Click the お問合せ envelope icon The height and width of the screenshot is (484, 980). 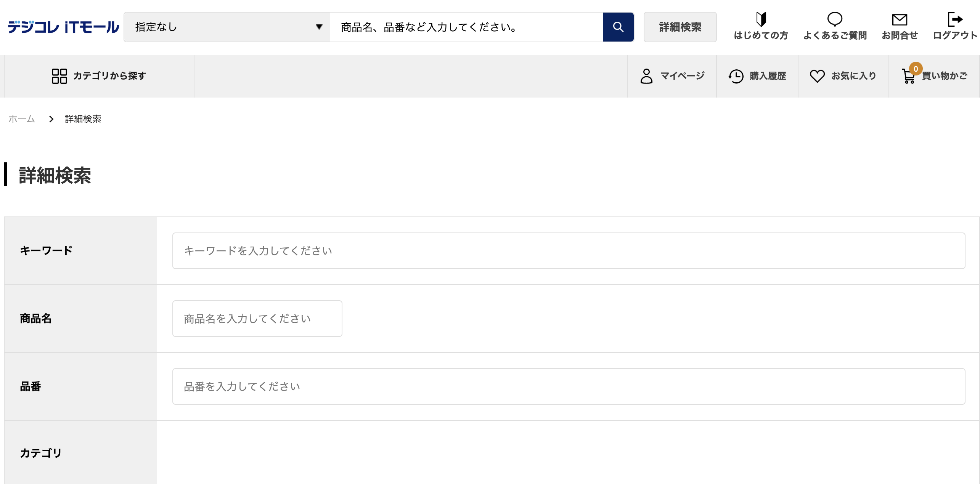pyautogui.click(x=900, y=20)
